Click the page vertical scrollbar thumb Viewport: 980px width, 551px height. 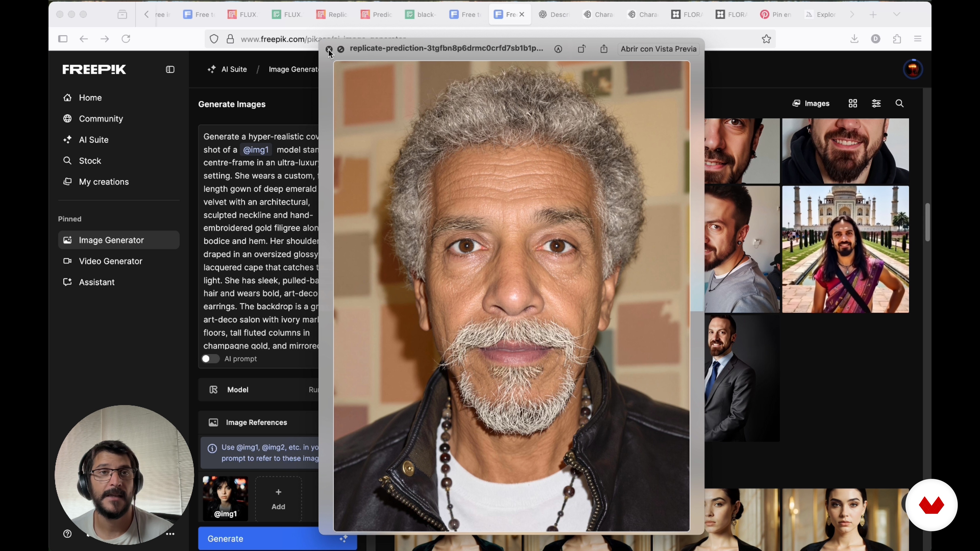pos(927,222)
